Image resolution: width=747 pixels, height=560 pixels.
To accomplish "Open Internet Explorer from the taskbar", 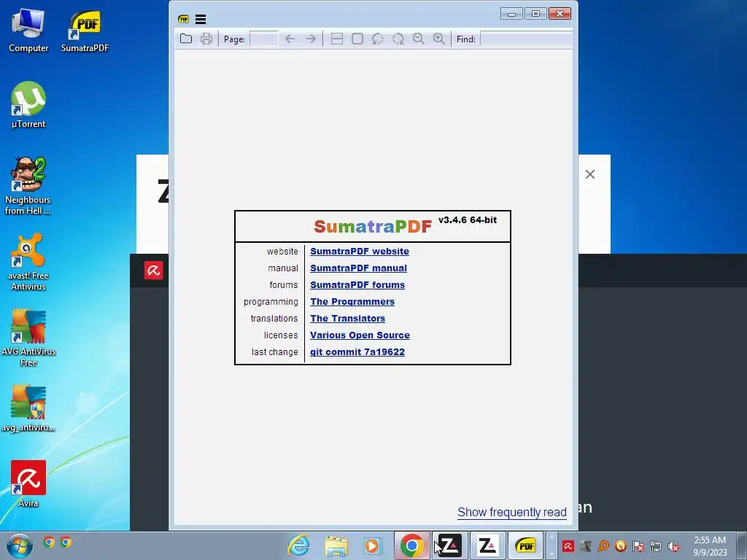I will coord(298,545).
